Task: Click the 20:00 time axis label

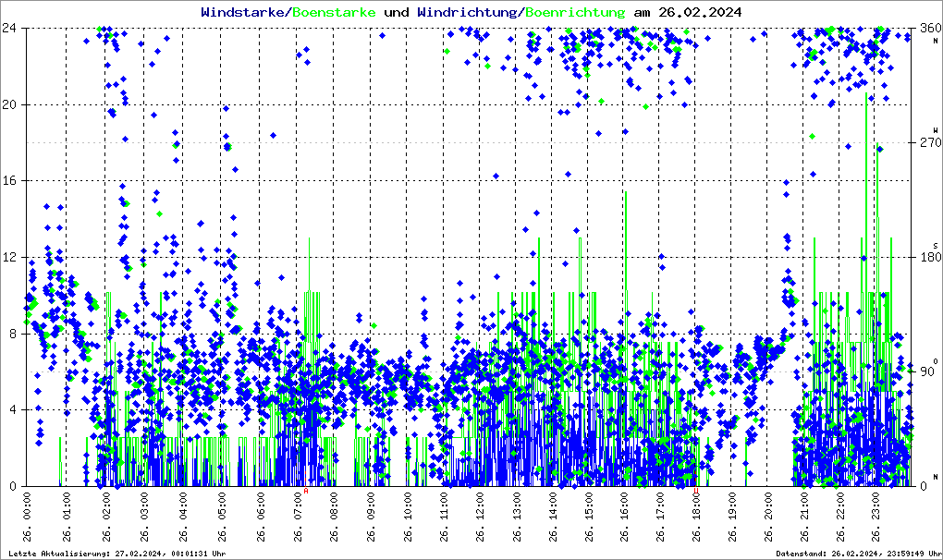Action: coord(768,517)
